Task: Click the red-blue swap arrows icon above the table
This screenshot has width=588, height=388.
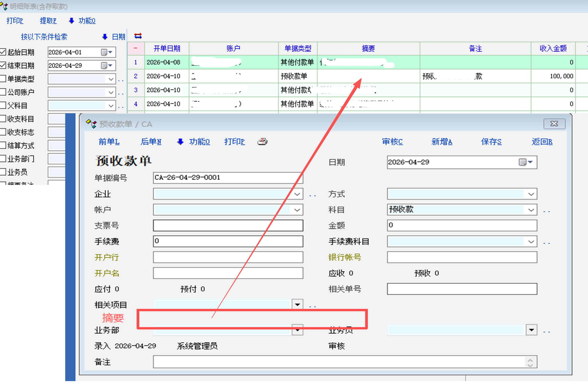Action: click(x=138, y=36)
